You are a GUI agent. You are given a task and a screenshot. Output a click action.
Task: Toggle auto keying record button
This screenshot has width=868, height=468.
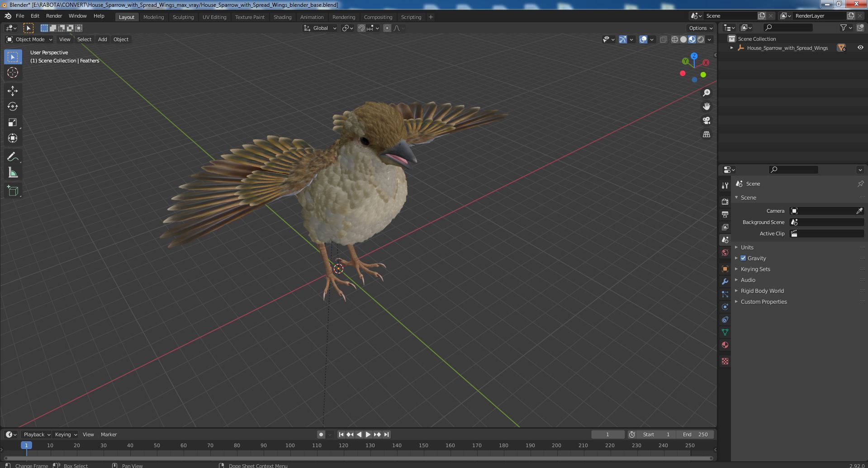tap(321, 435)
